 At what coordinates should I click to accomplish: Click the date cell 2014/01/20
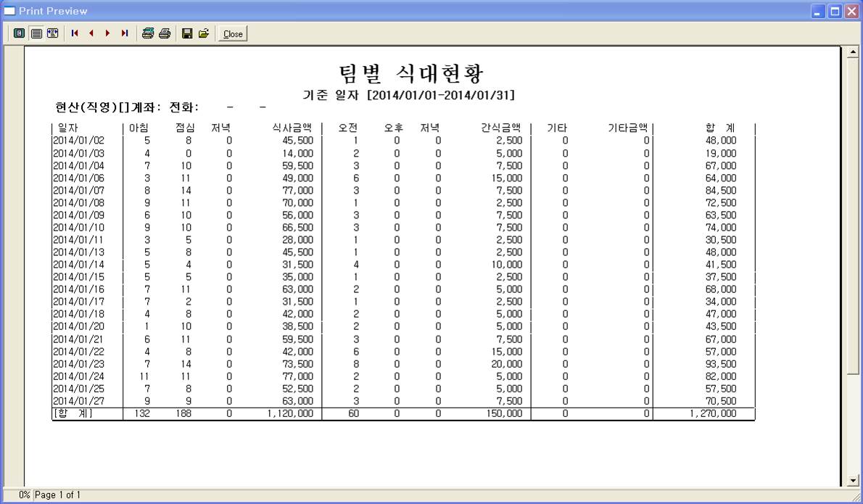pyautogui.click(x=79, y=326)
